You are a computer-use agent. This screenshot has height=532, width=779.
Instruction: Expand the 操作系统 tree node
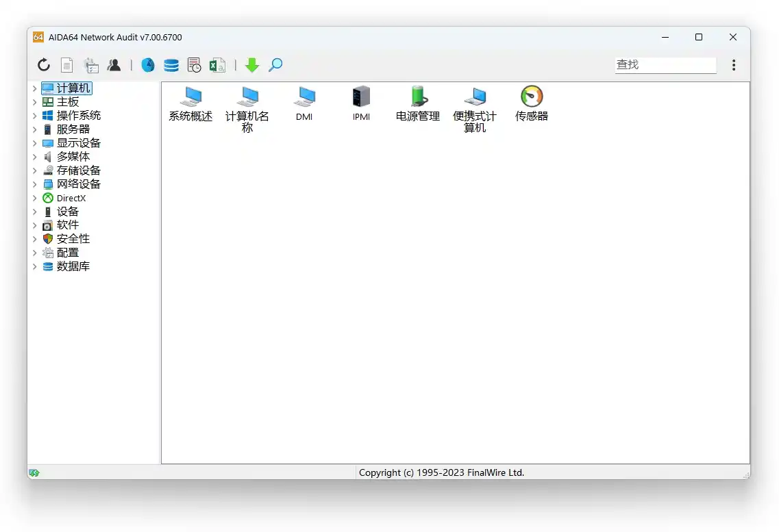click(x=35, y=116)
